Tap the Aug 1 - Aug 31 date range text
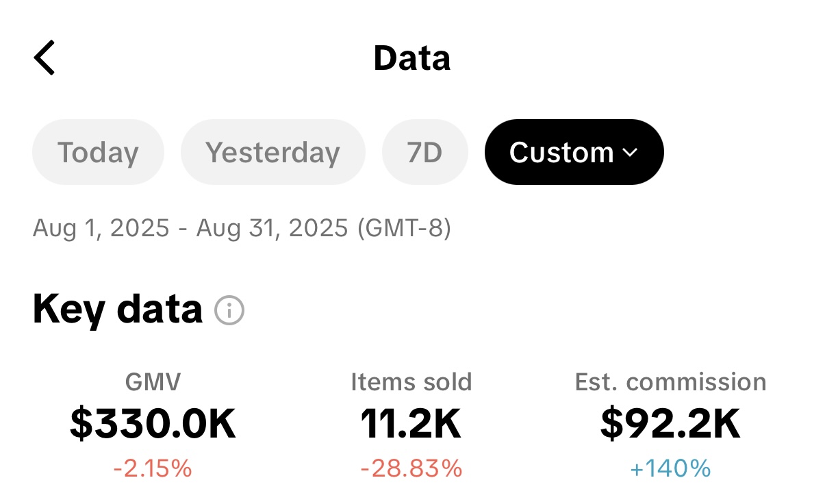 click(x=190, y=228)
